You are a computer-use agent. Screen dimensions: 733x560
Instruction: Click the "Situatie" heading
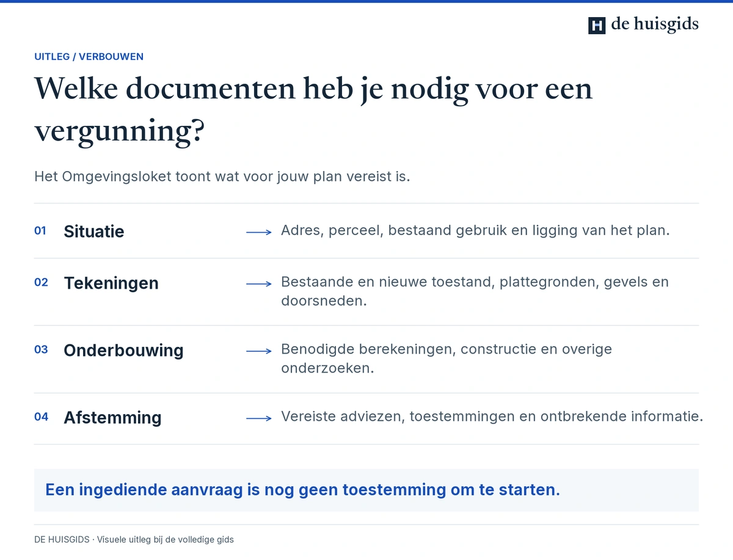94,231
